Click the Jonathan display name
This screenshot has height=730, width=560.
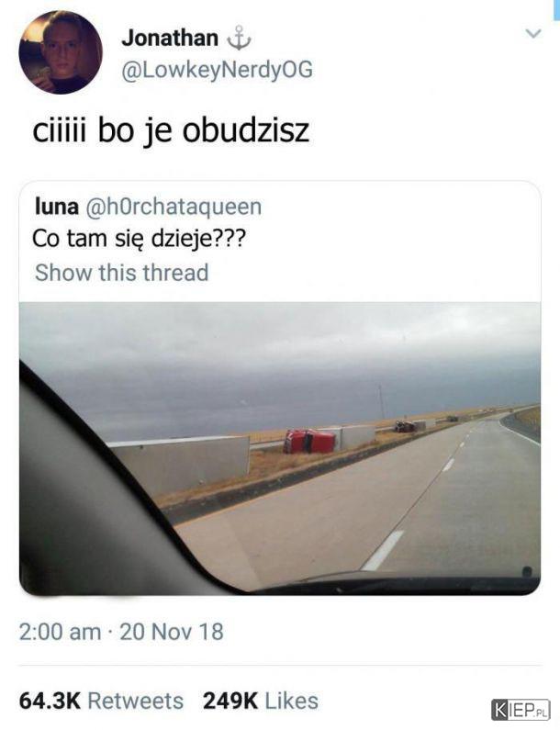(x=170, y=38)
